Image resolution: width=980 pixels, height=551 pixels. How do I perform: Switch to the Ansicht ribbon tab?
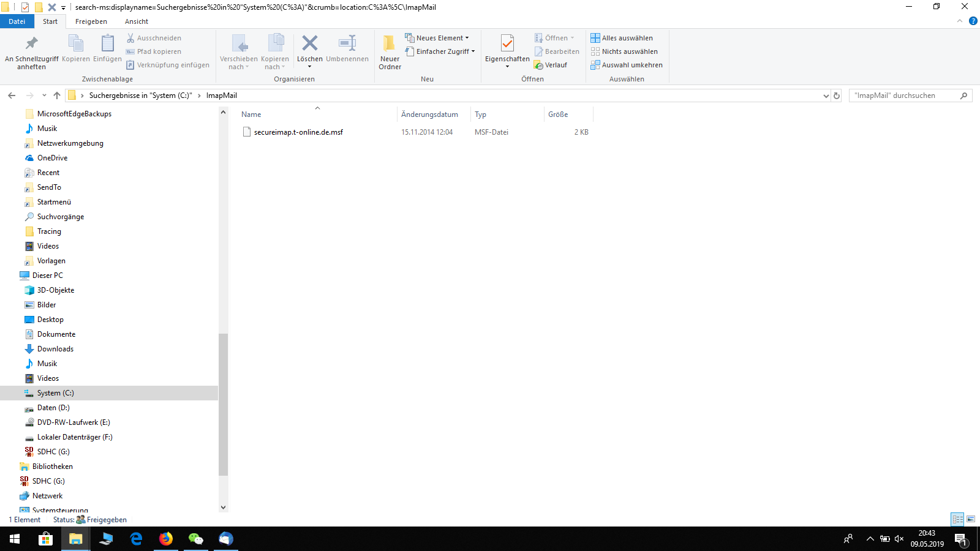click(x=137, y=21)
